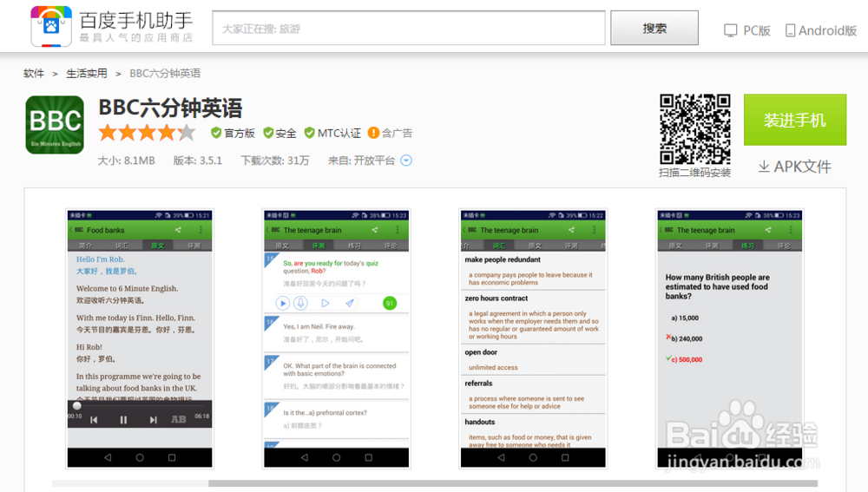Click three-dot menu icon in vocabulary screenshot
Image resolution: width=868 pixels, height=492 pixels.
594,230
